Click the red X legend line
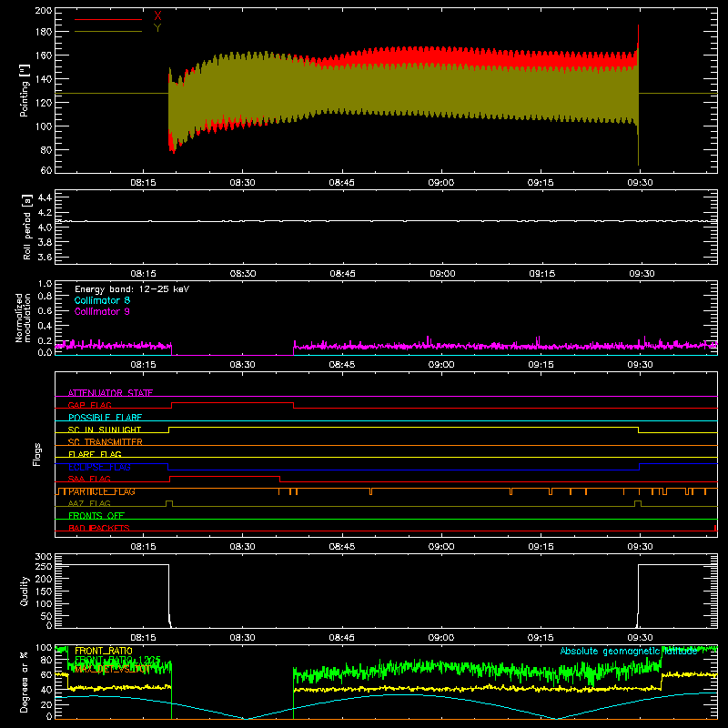 click(x=108, y=19)
